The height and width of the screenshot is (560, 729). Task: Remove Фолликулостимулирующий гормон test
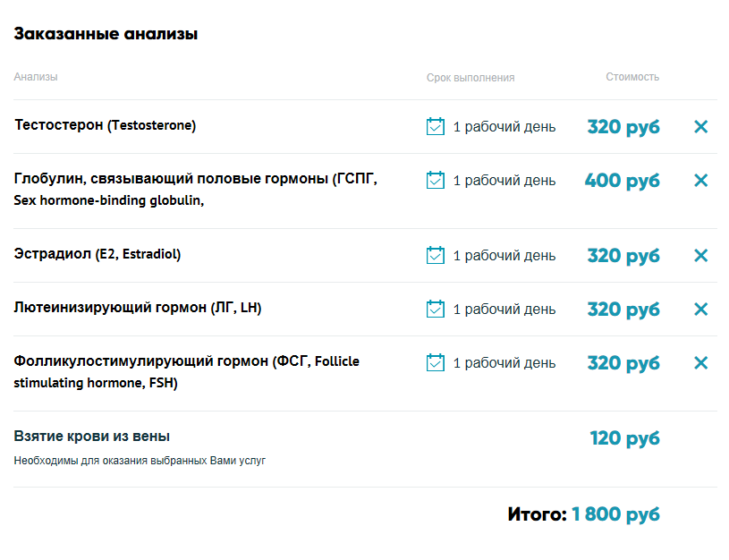(700, 363)
